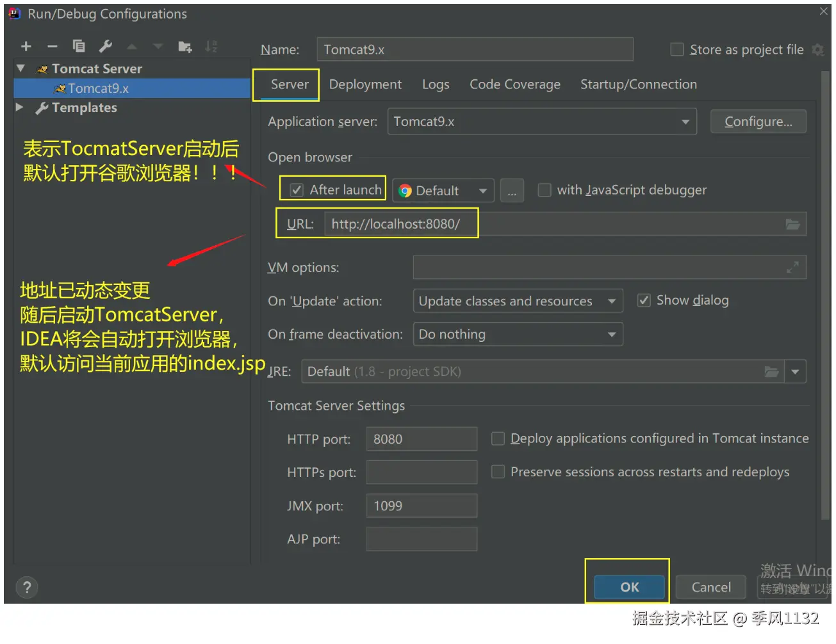Remove the configuration with the minus icon
This screenshot has width=836, height=644.
click(53, 46)
